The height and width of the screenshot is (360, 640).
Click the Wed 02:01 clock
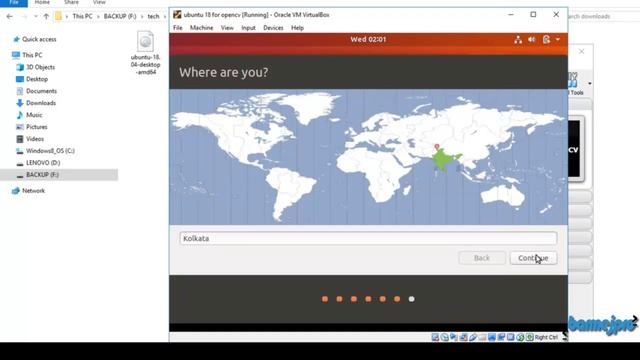tap(368, 40)
